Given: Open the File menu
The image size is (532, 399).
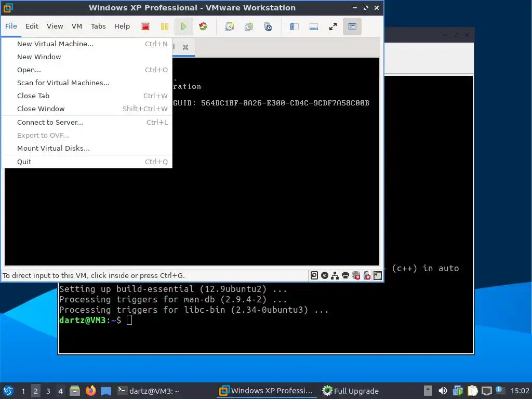Looking at the screenshot, I should pyautogui.click(x=11, y=26).
